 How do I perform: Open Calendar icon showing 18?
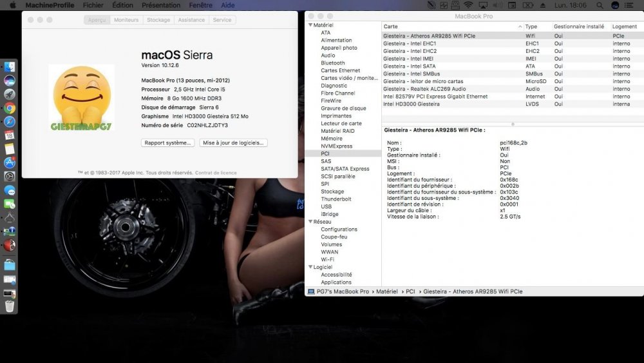pos(10,135)
